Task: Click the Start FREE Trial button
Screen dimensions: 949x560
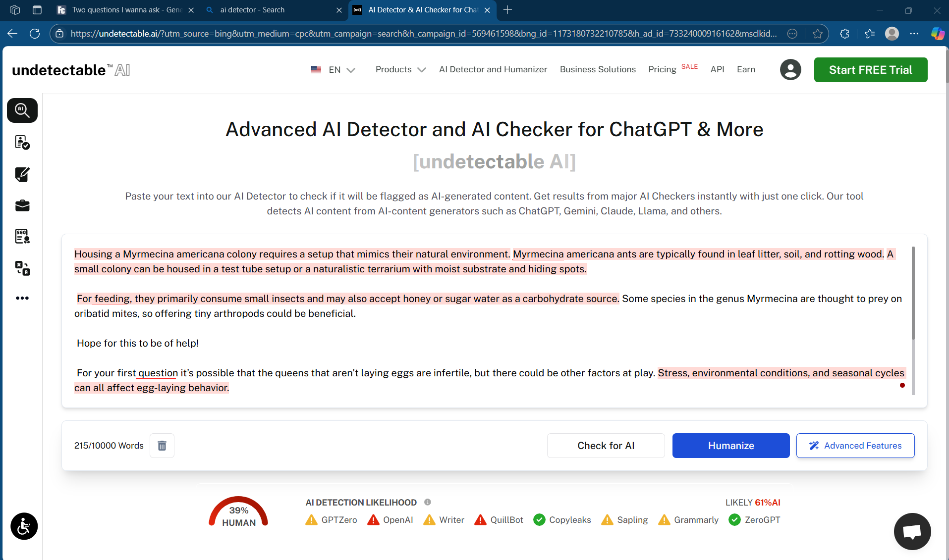Action: (871, 70)
